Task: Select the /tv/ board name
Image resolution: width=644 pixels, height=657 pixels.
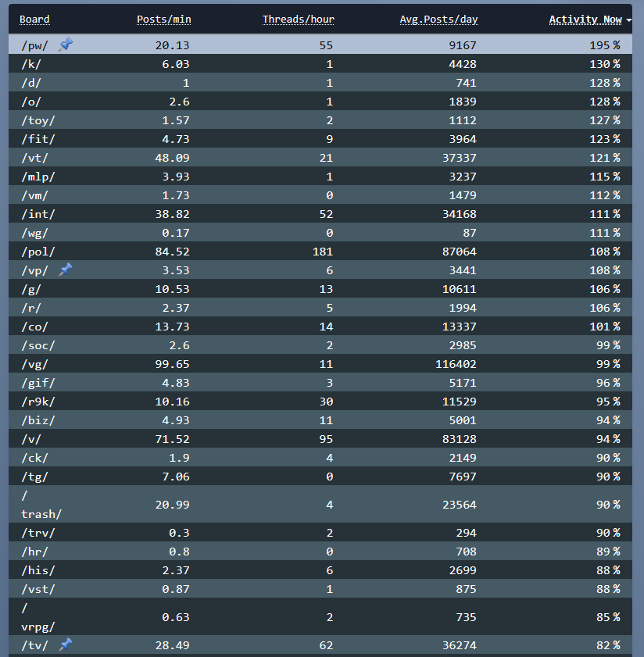Action: [x=35, y=645]
